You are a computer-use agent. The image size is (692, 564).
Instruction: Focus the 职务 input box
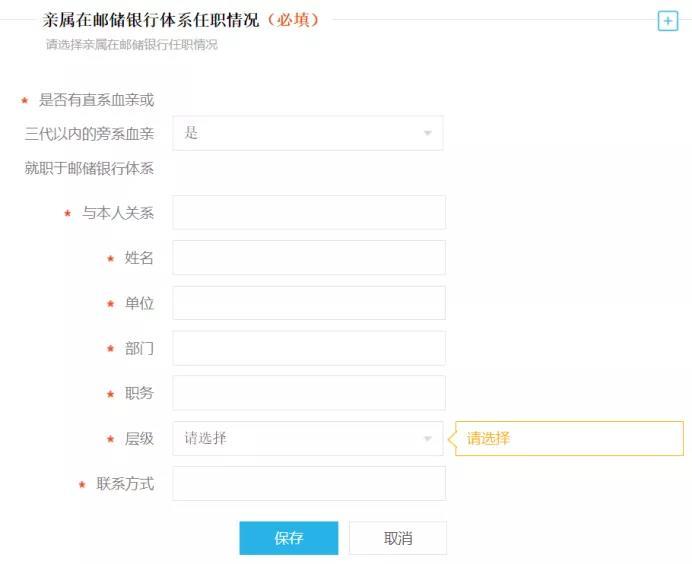pos(308,393)
